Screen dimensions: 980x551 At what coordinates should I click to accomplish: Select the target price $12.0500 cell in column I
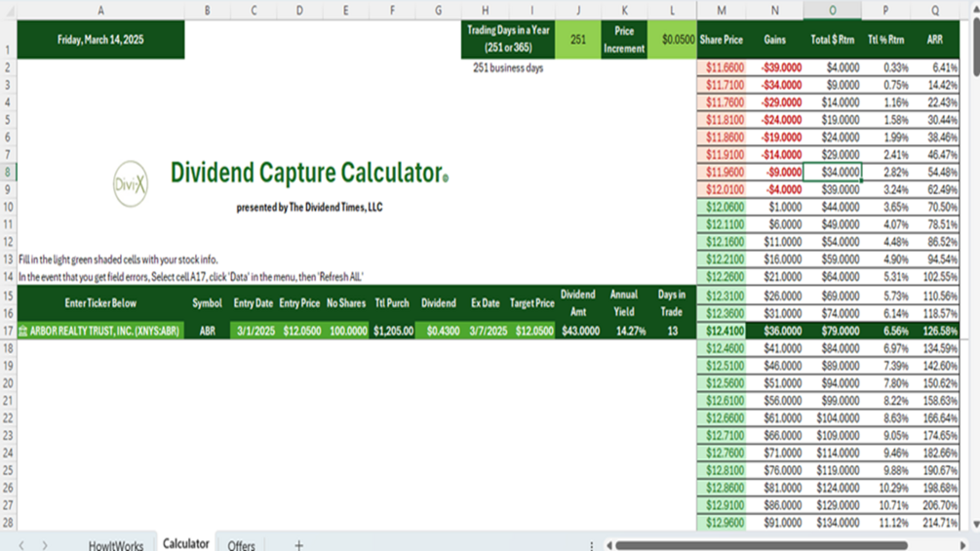[x=531, y=332]
